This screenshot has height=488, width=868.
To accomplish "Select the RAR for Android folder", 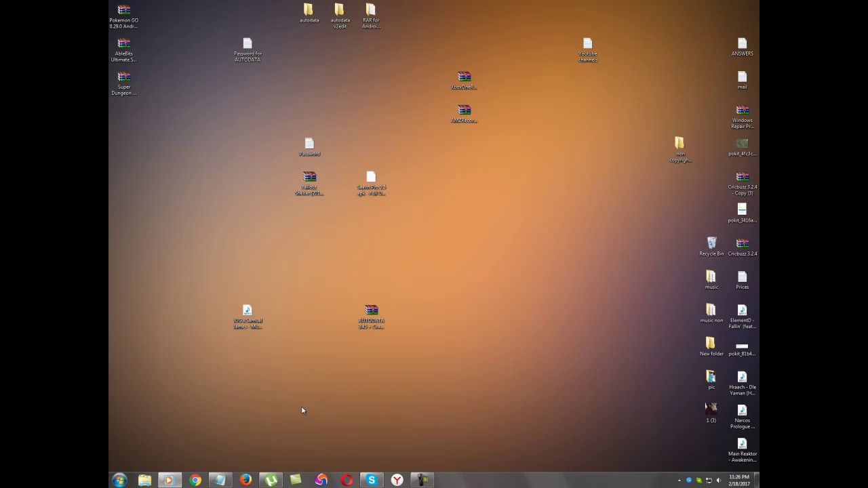I will pyautogui.click(x=371, y=16).
